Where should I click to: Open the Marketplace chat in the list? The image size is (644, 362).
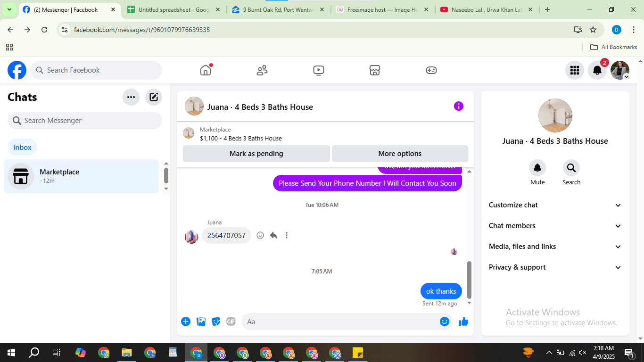[x=81, y=176]
